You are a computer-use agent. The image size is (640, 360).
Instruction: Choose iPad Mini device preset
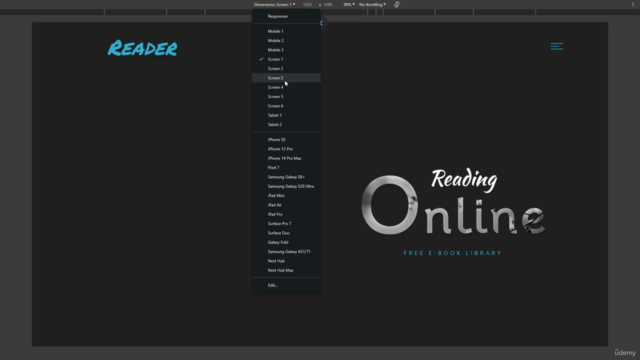286,196
